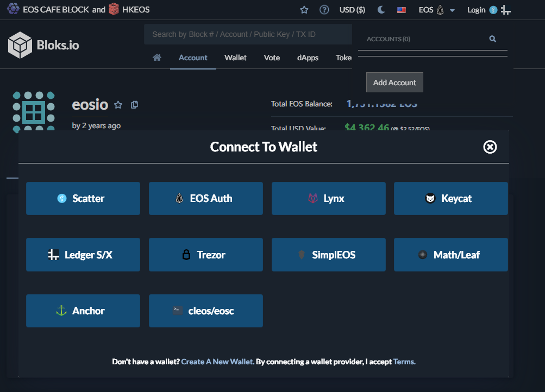The height and width of the screenshot is (392, 545).
Task: Click the eosio account avatar
Action: point(34,112)
